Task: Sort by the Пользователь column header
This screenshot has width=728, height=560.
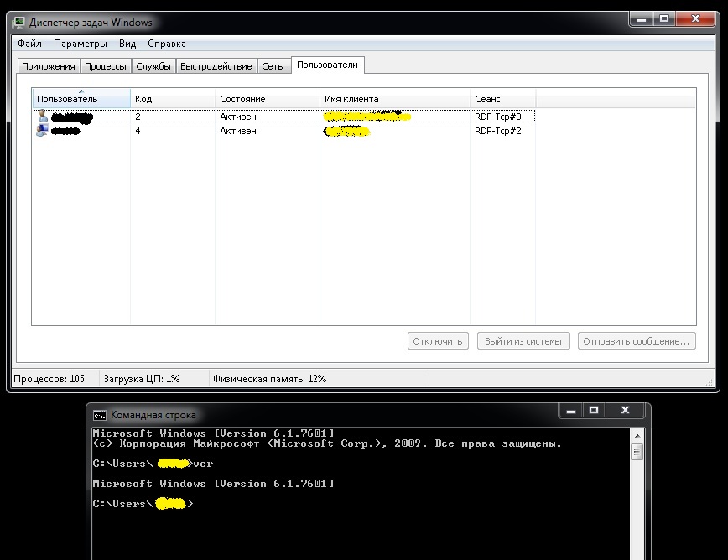Action: pos(81,98)
